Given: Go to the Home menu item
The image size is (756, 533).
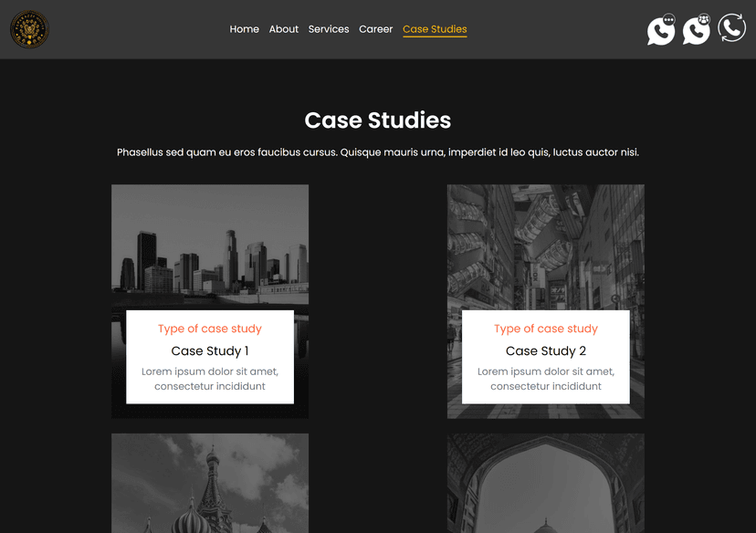Looking at the screenshot, I should (x=244, y=29).
